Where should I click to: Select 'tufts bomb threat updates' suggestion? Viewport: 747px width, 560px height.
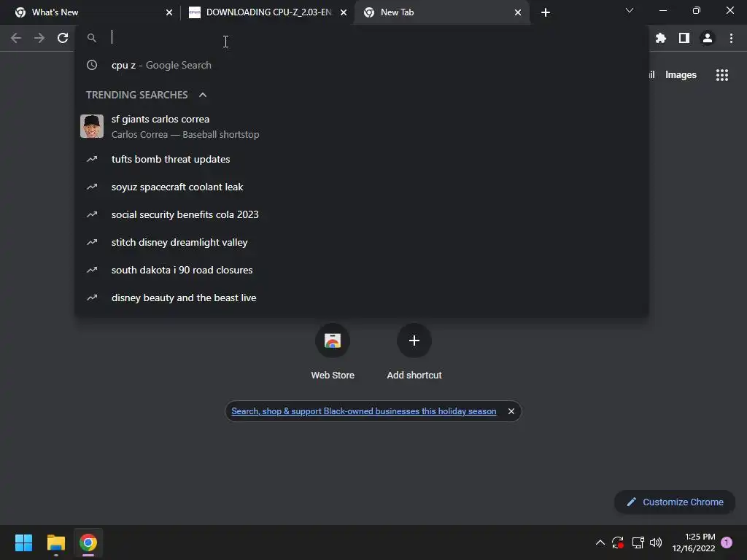tap(362, 159)
